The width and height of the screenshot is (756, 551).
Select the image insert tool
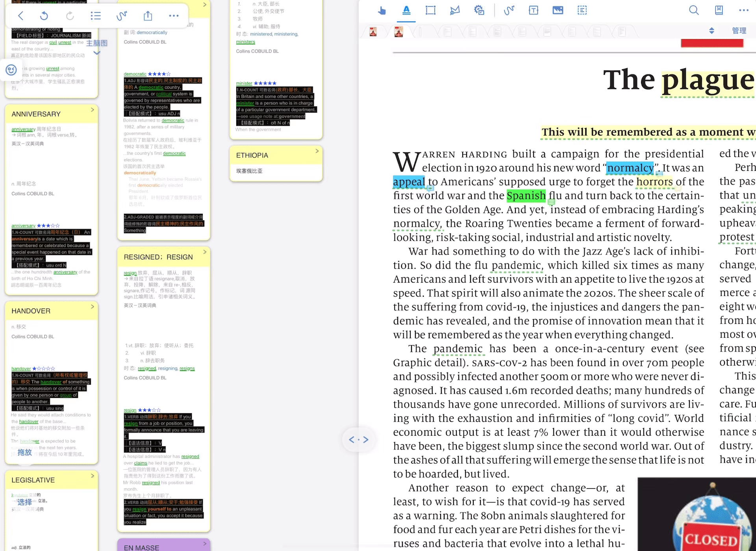558,11
